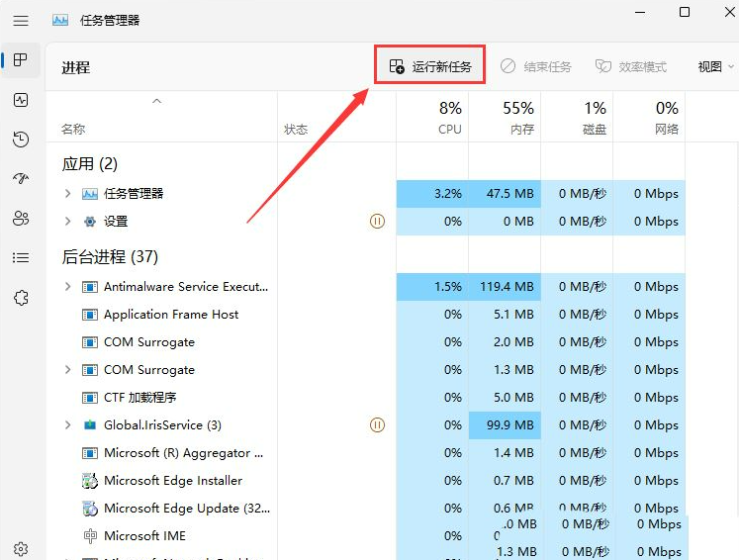This screenshot has width=739, height=560.
Task: Click the 设置 gear process icon
Action: (x=90, y=221)
